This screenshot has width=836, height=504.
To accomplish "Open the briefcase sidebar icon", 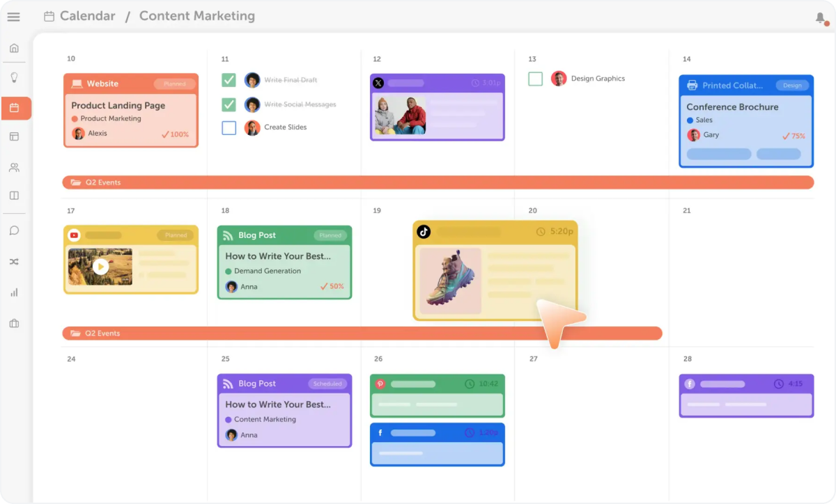I will click(14, 324).
